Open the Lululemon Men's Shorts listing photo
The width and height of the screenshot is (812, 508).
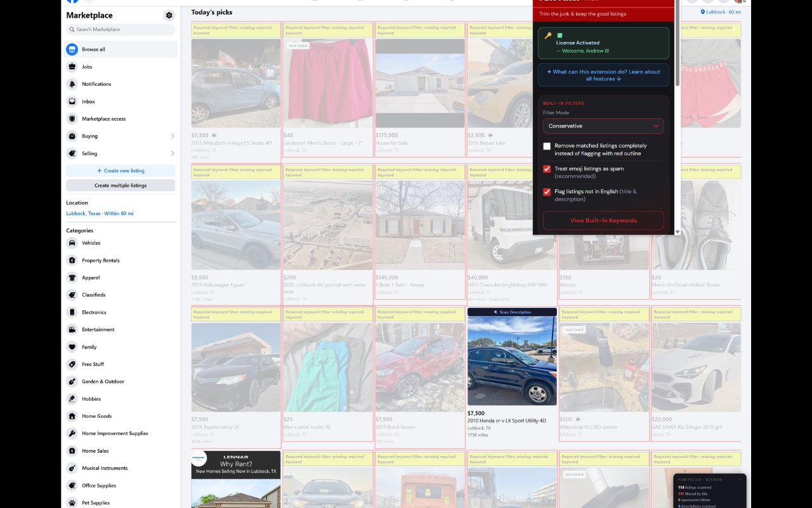[328, 83]
